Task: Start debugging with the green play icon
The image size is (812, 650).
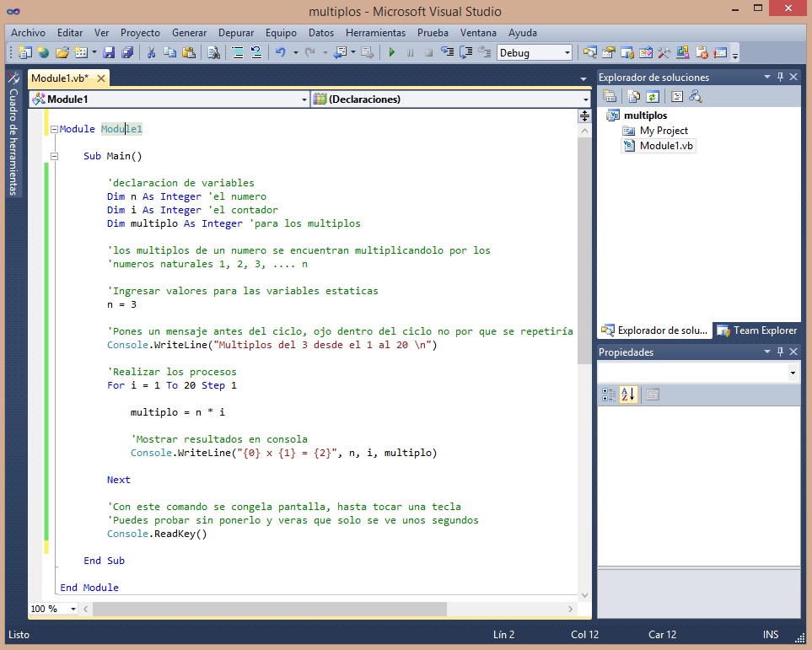Action: [x=391, y=52]
